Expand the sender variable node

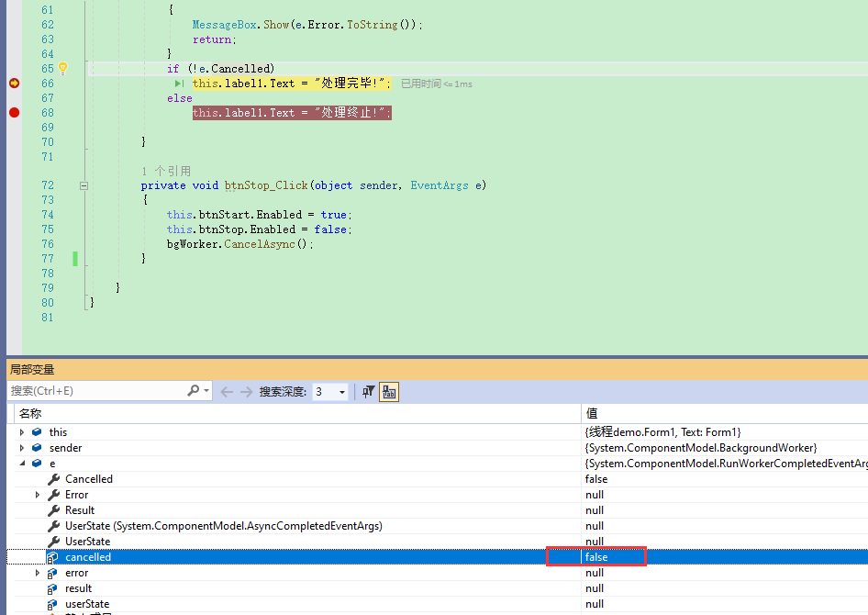24,447
